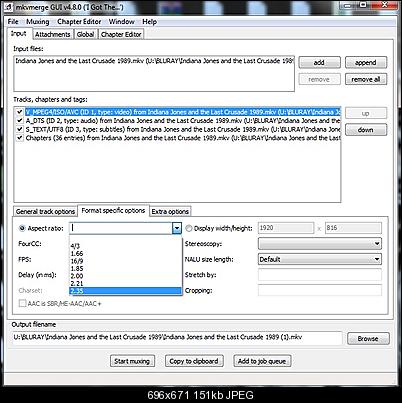
Task: Choose 1.85 from aspect ratio list
Action: 125,268
